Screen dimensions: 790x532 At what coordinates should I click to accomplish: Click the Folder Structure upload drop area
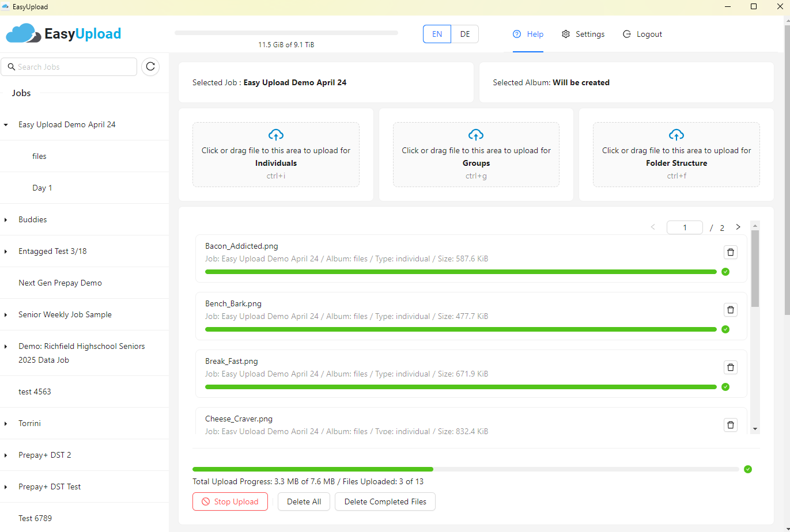676,154
